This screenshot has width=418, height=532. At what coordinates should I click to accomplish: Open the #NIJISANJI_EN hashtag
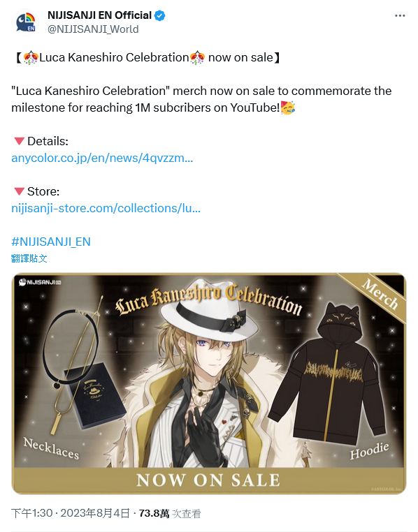click(51, 242)
